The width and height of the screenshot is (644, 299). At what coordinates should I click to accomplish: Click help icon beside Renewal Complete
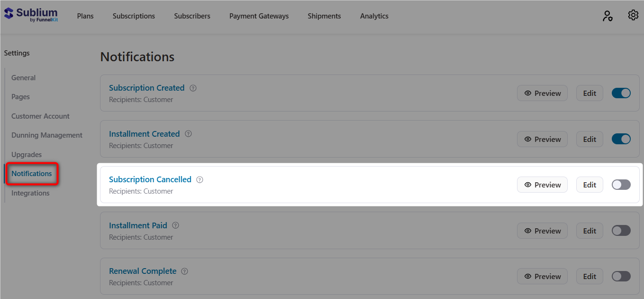pyautogui.click(x=184, y=271)
